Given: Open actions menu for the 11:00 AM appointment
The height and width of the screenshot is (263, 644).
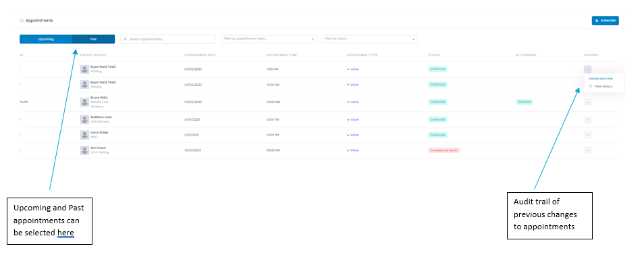Looking at the screenshot, I should (x=587, y=69).
